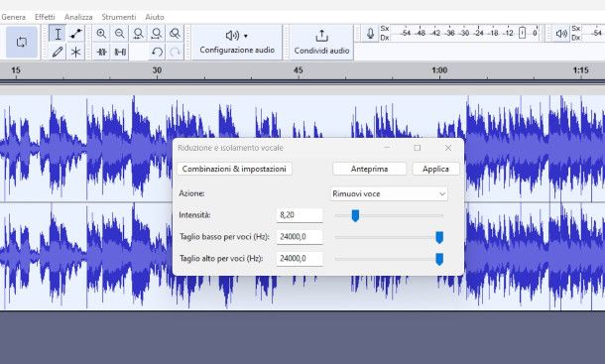
Task: Click the 1:15 mark on the timeline ruler
Action: click(580, 70)
